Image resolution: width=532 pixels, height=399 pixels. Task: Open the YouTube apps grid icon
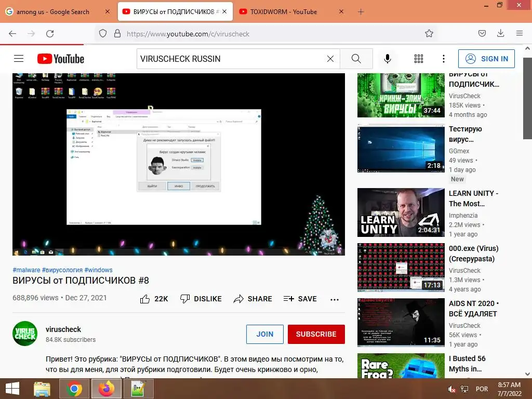[419, 59]
